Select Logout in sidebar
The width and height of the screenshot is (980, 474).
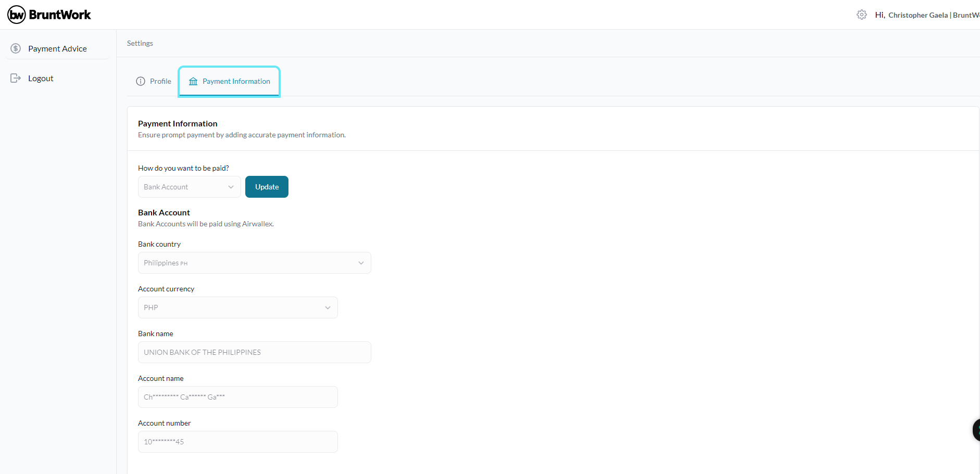41,78
